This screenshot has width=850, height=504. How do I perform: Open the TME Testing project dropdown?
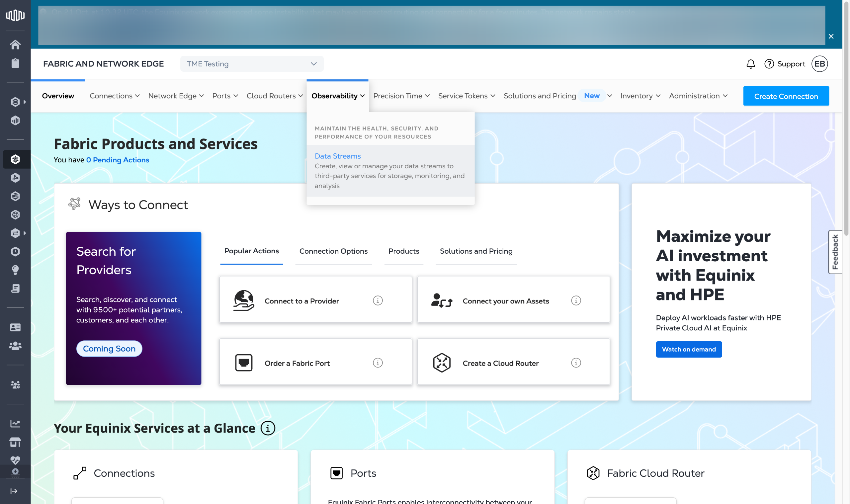[x=252, y=64]
